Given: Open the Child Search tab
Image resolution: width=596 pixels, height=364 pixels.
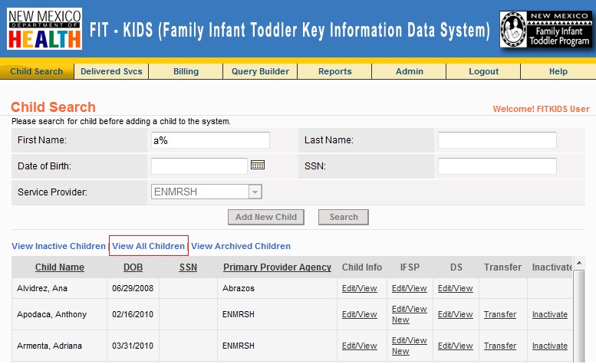Looking at the screenshot, I should (37, 71).
